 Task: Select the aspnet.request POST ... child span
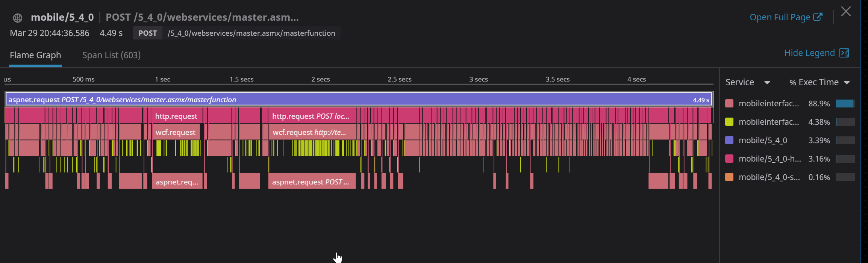coord(312,181)
